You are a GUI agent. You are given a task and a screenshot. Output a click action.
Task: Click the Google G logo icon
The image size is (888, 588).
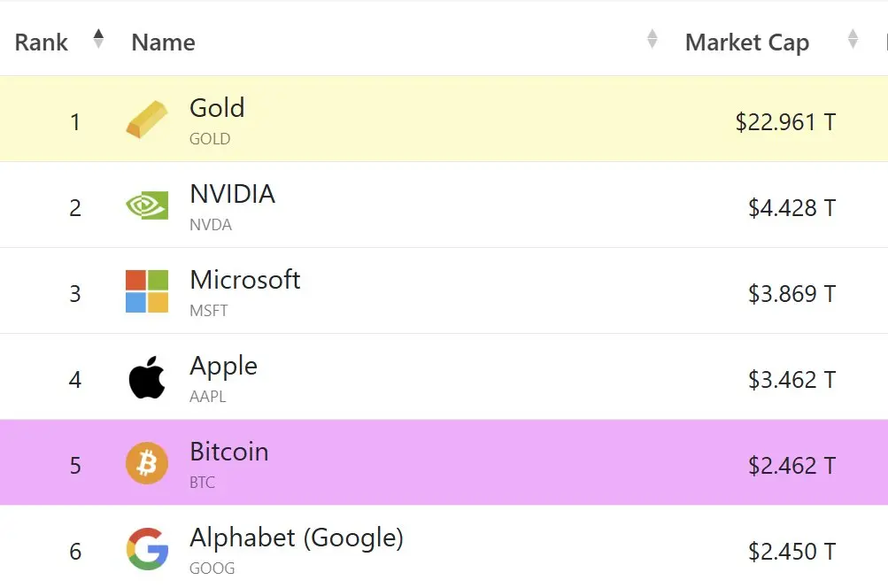tap(147, 549)
